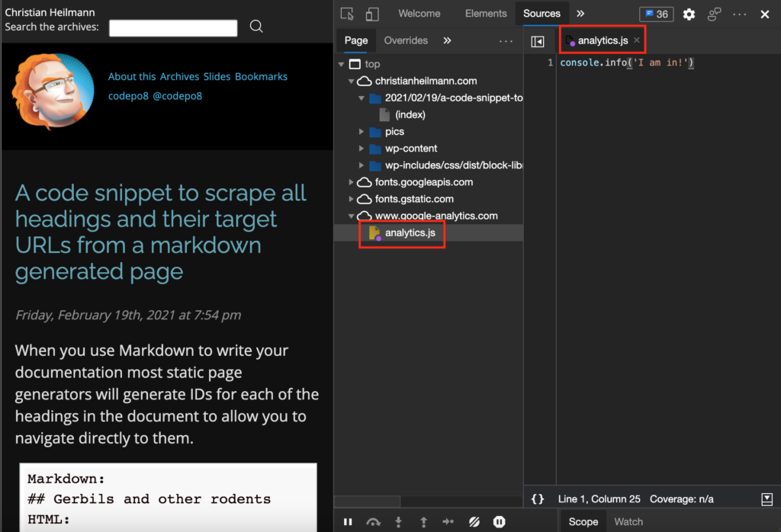Click the step over function icon

pyautogui.click(x=373, y=522)
